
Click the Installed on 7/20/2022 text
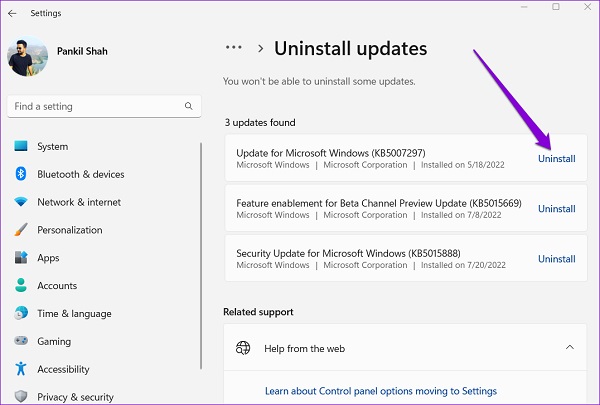[x=463, y=265]
